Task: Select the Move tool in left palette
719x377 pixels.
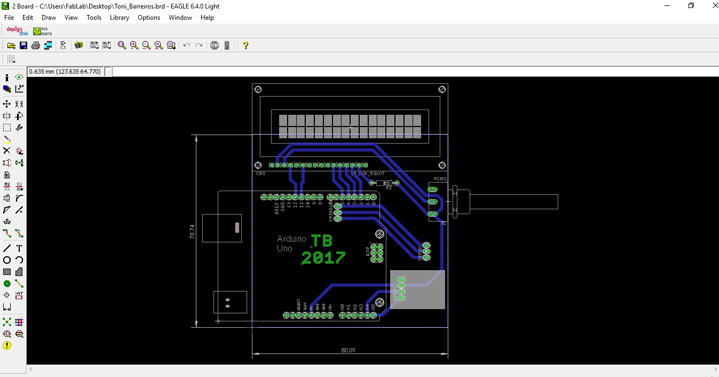Action: 7,104
